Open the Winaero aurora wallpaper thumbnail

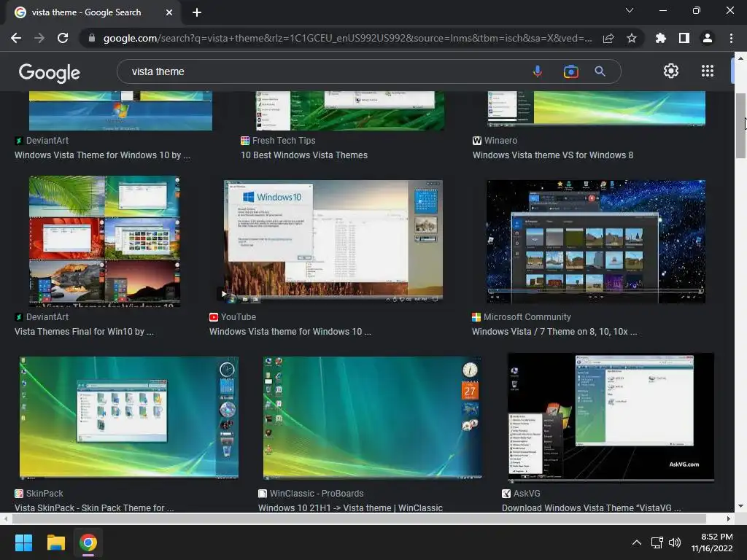596,109
